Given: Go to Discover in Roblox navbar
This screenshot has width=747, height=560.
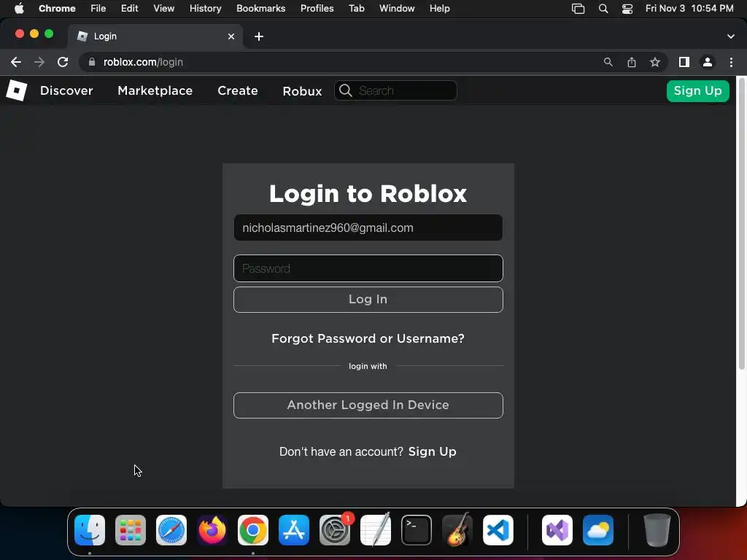Looking at the screenshot, I should (66, 90).
